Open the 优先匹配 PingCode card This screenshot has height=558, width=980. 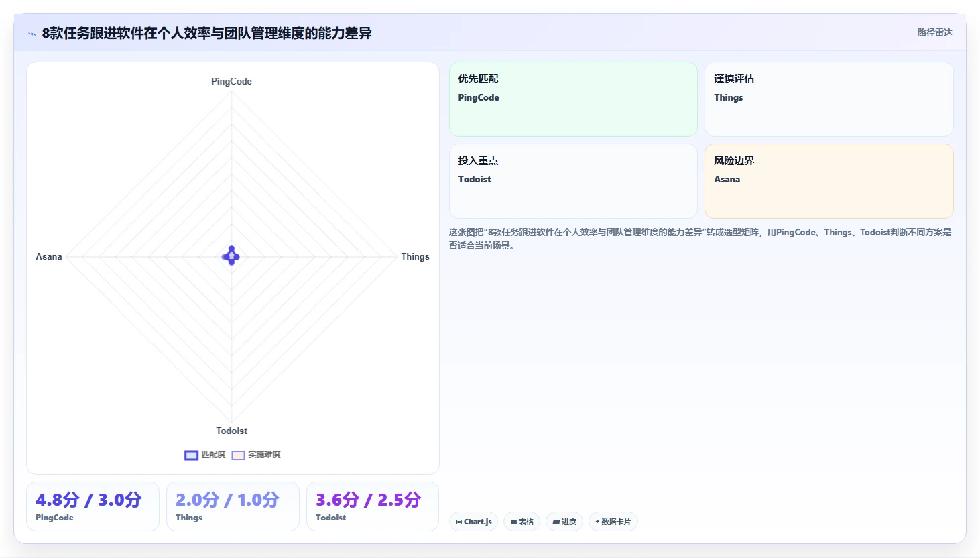coord(573,99)
